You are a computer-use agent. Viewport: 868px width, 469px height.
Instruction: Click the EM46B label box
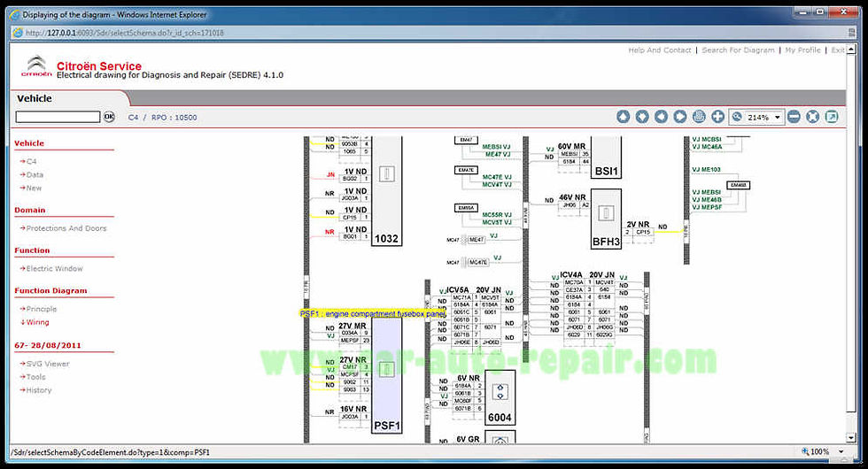tap(738, 185)
